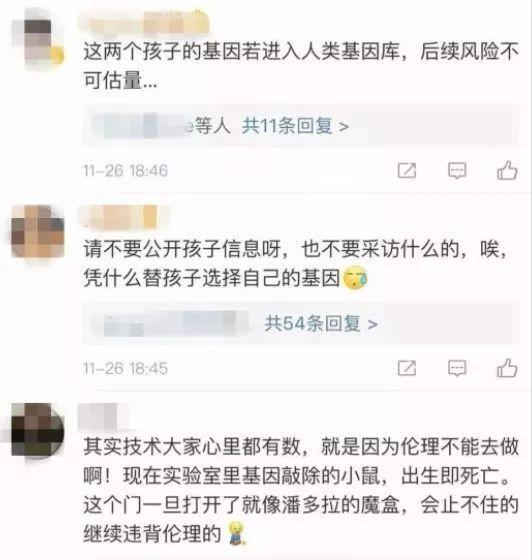Viewport: 532px width, 560px height.
Task: Expand the 共11条回复 replies
Action: [295, 126]
